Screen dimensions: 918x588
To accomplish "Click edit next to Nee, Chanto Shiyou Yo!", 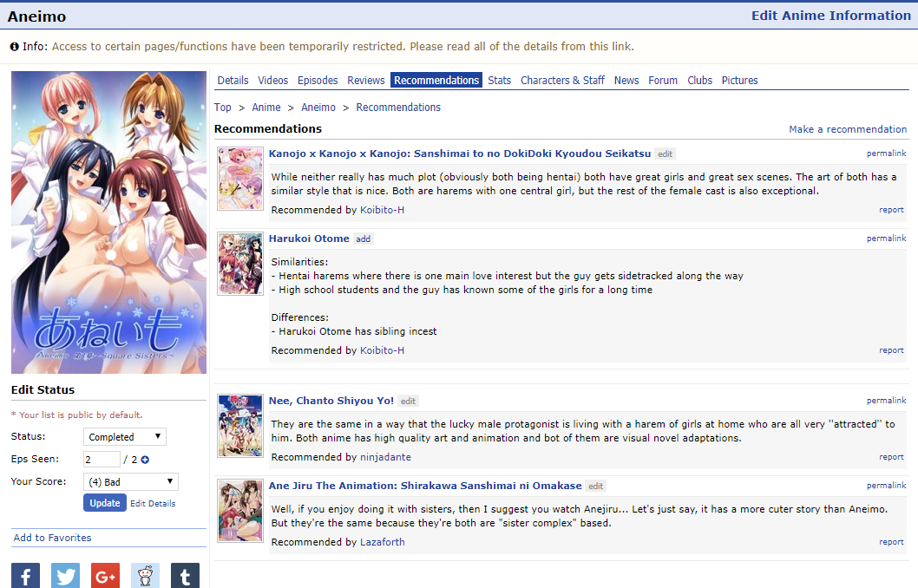I will [408, 401].
